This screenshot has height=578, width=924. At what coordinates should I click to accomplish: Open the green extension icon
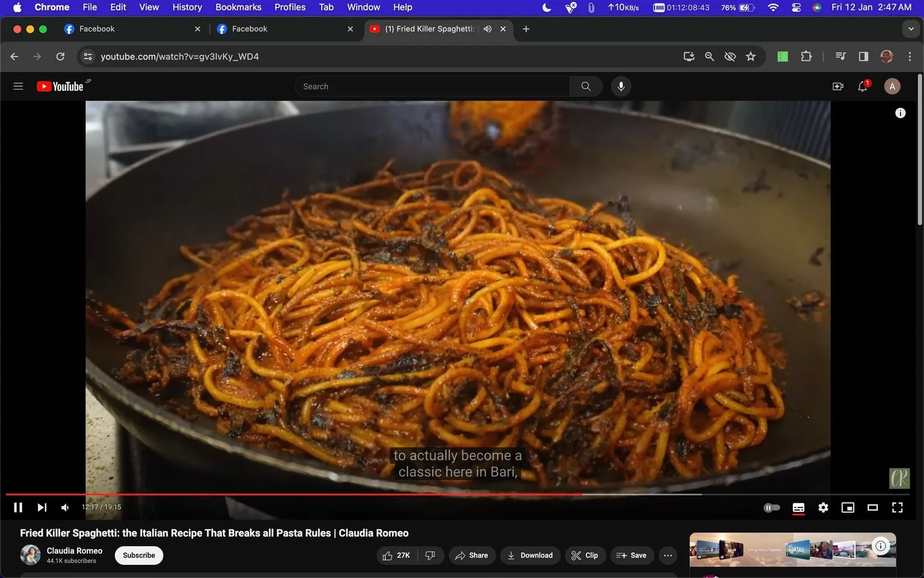[x=782, y=56]
